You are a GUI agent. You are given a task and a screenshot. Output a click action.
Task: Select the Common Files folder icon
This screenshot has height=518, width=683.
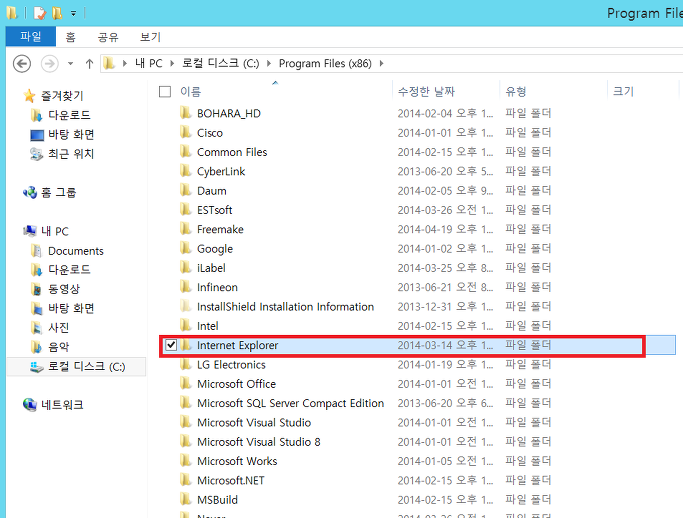[x=186, y=152]
